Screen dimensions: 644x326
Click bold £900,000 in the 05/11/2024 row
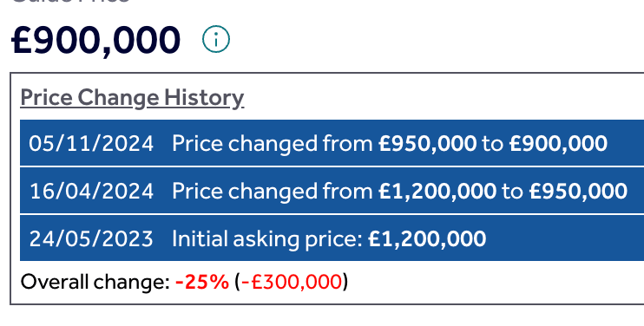point(558,144)
